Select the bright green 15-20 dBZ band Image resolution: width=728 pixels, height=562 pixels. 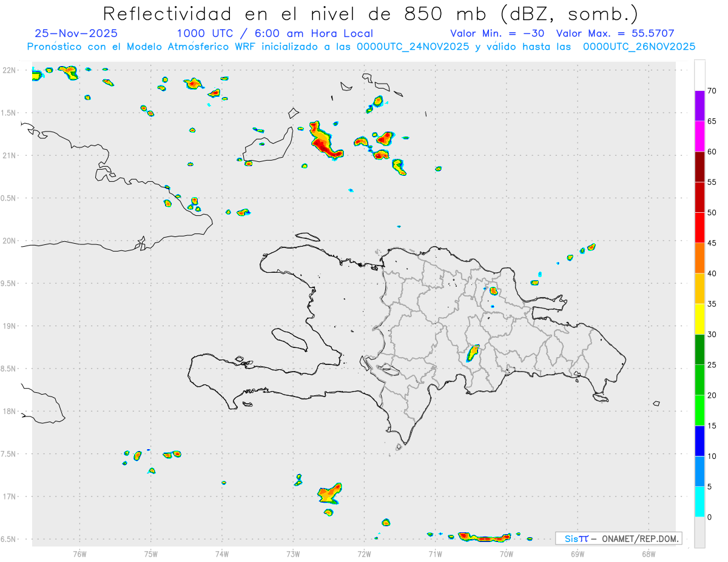699,410
